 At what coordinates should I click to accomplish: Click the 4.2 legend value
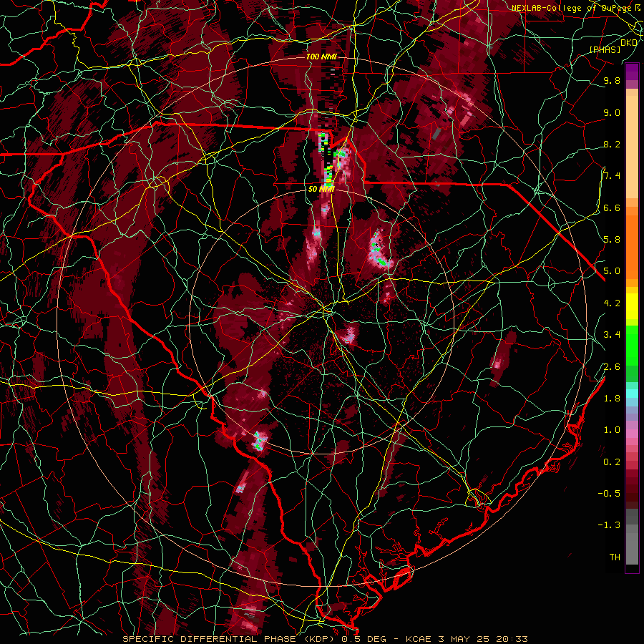(x=612, y=303)
